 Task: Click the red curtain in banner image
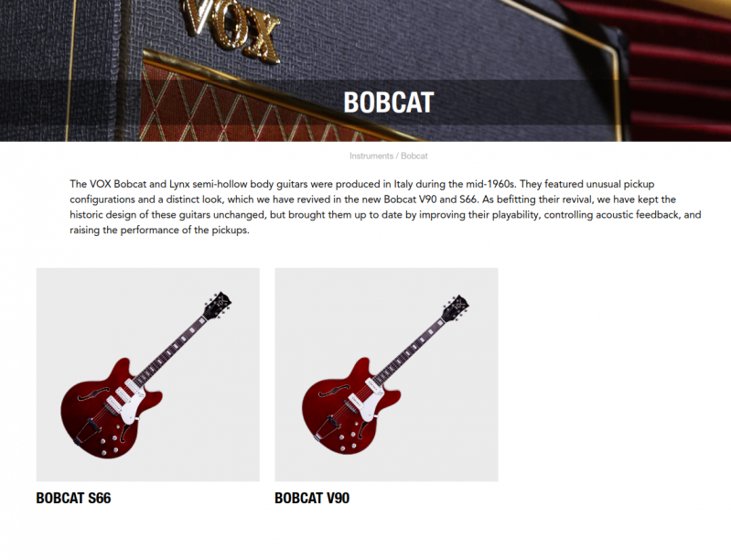coord(681,70)
